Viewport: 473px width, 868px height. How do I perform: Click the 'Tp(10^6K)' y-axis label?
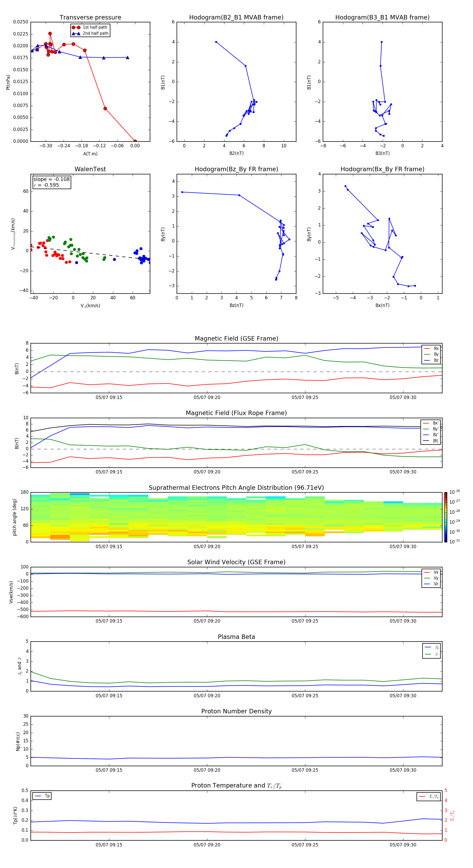15,815
